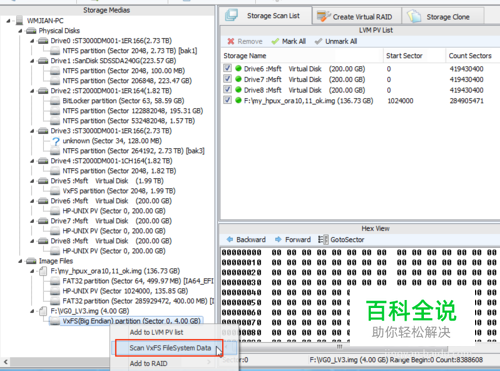Image resolution: width=500 pixels, height=371 pixels.
Task: Select the Drive0 ST3000DM001 disk icon
Action: click(43, 41)
